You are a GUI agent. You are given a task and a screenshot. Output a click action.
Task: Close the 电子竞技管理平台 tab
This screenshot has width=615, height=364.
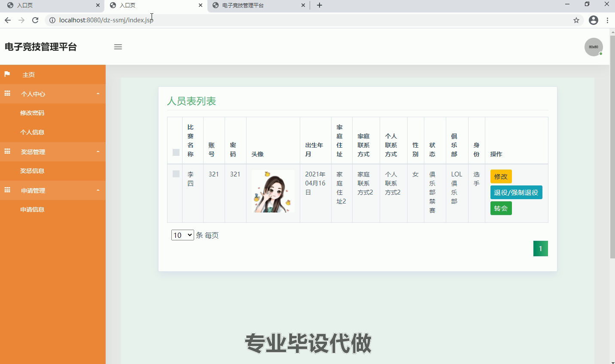[x=303, y=5]
